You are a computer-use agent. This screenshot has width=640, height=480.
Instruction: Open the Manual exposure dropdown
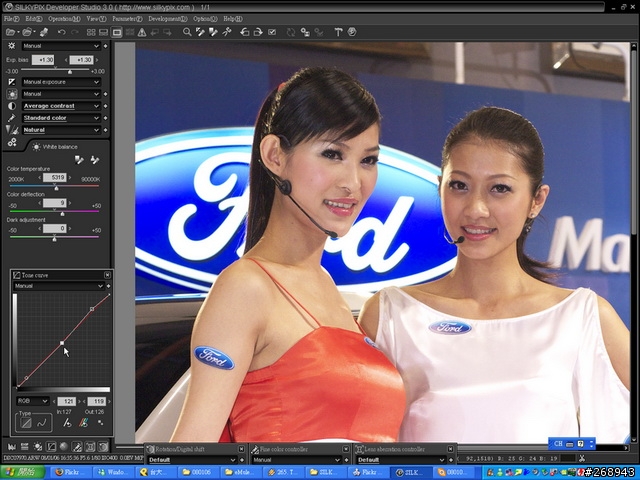point(61,82)
